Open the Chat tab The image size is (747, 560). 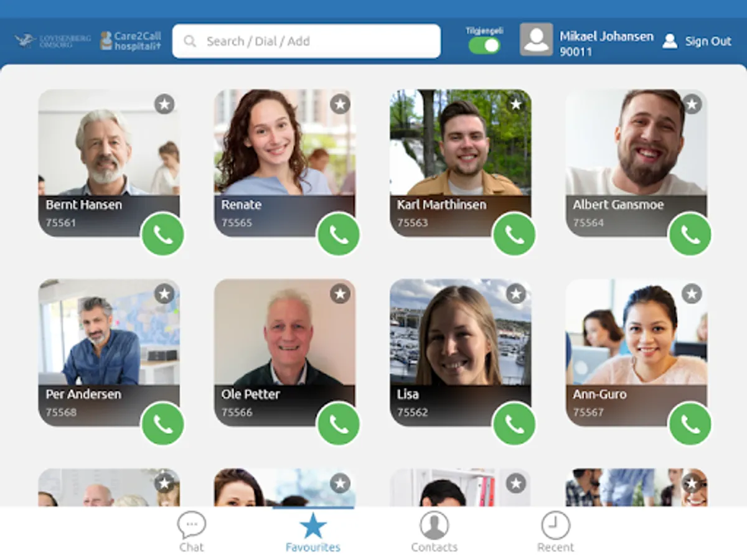(191, 533)
